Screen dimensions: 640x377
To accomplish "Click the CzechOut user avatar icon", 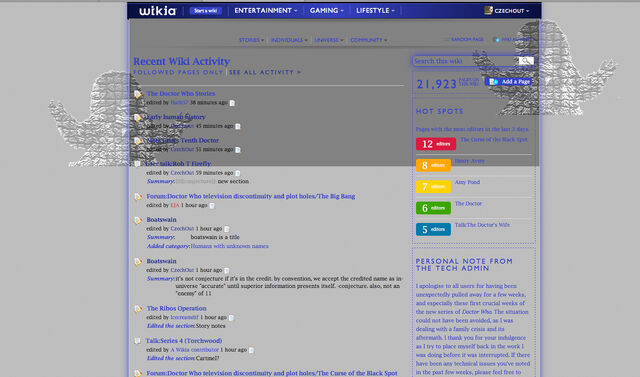I will 488,10.
